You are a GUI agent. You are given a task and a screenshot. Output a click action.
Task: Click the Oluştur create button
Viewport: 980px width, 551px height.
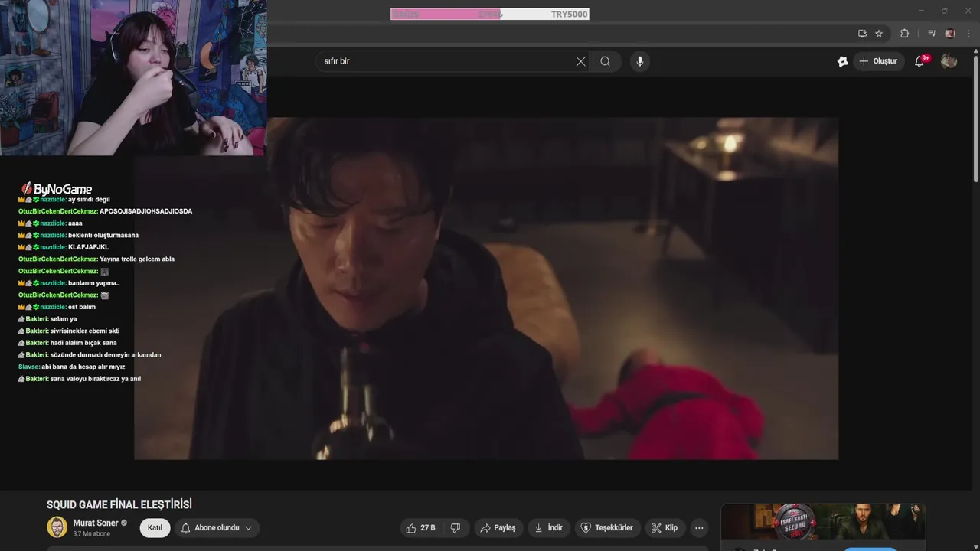tap(878, 61)
